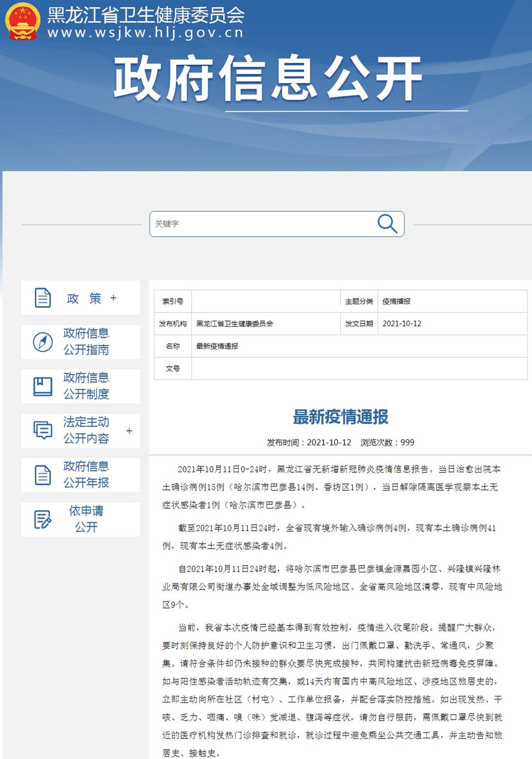Viewport: 532px width, 759px height.
Task: Expand the 政策 menu with its plus sign
Action: 114,298
